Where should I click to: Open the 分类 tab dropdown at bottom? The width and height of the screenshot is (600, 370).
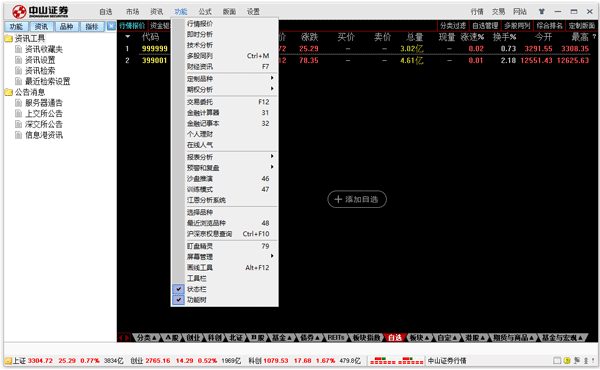(x=154, y=338)
